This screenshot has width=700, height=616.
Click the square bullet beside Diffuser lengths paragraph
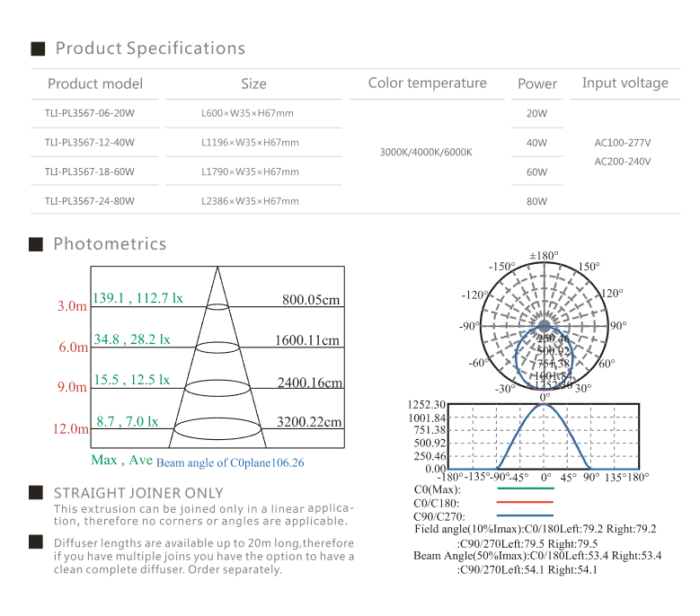click(37, 542)
